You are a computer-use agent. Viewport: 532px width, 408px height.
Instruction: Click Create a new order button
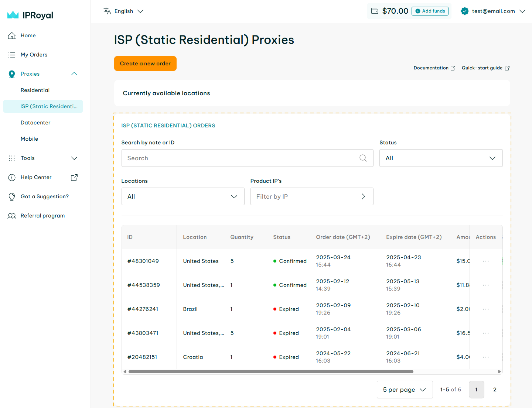tap(145, 64)
